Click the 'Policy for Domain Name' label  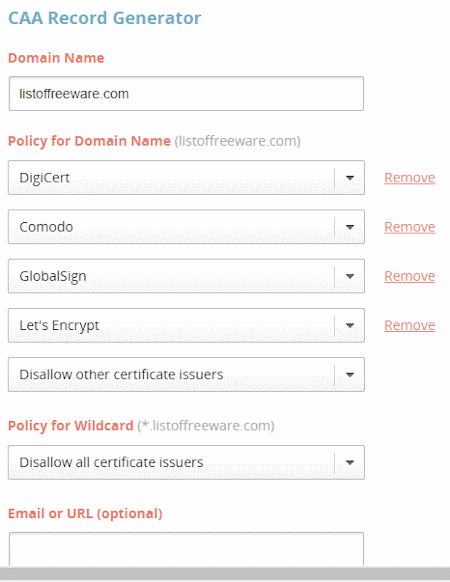pos(89,141)
